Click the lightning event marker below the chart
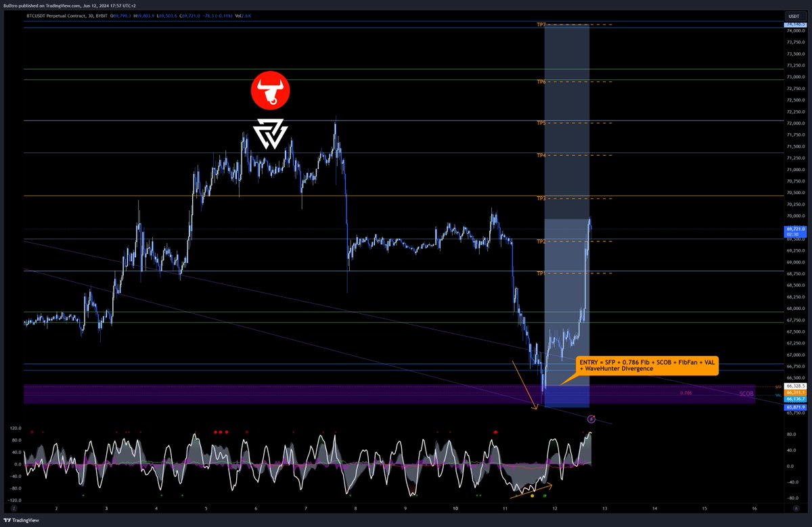This screenshot has width=812, height=527. click(591, 419)
